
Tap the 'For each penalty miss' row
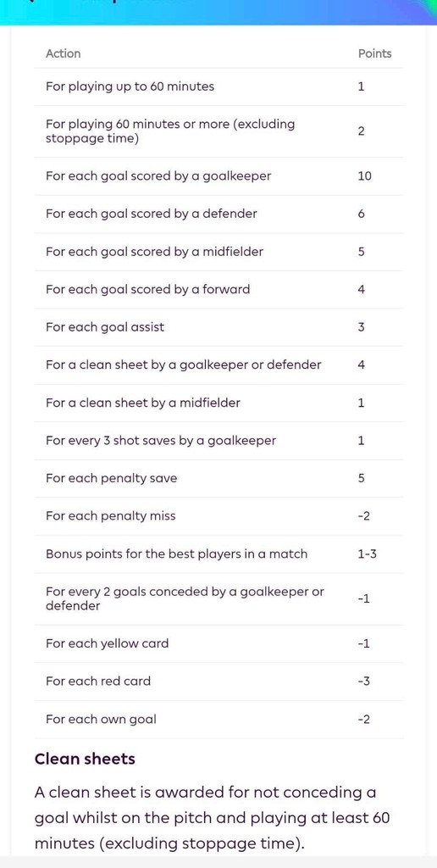click(x=218, y=516)
